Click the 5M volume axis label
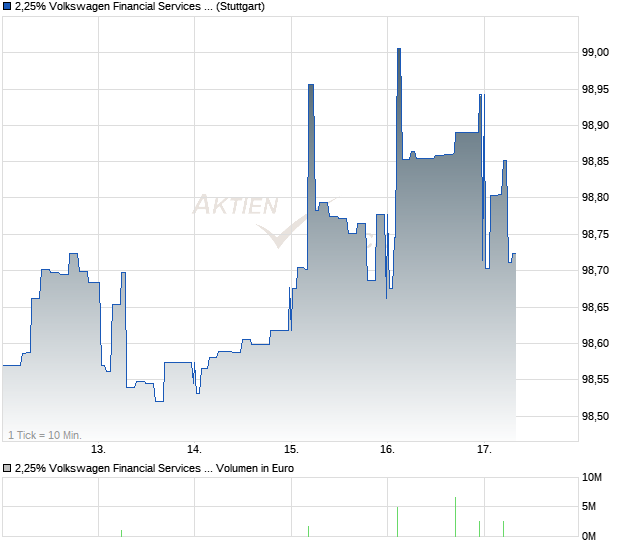The height and width of the screenshot is (546, 620). (593, 507)
